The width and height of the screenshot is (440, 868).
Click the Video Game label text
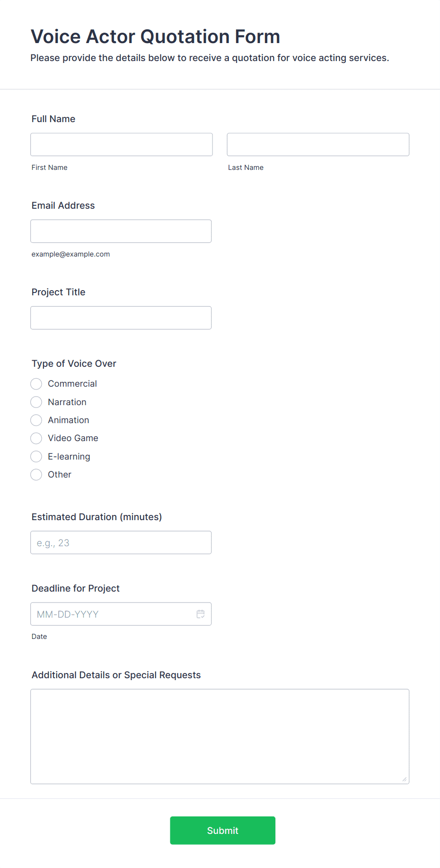73,438
